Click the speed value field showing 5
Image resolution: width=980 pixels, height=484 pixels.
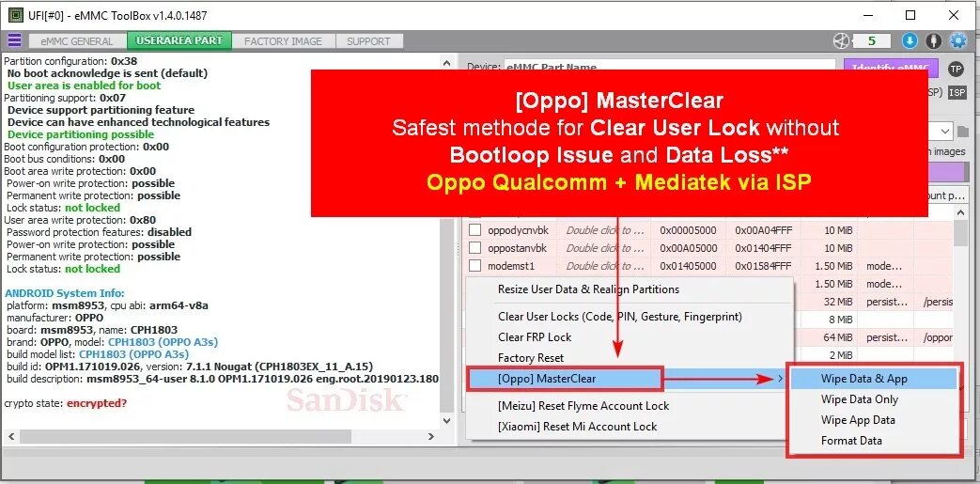pos(871,41)
